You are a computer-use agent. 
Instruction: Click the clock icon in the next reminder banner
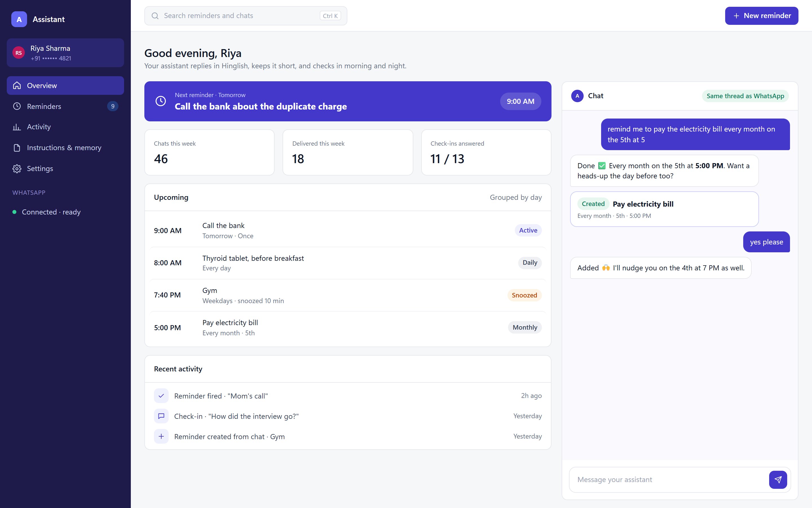161,101
